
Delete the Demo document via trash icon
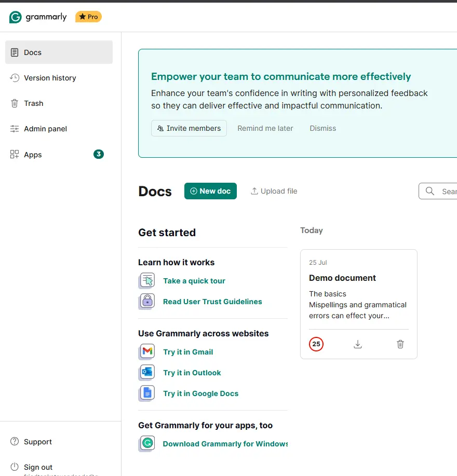pyautogui.click(x=400, y=344)
